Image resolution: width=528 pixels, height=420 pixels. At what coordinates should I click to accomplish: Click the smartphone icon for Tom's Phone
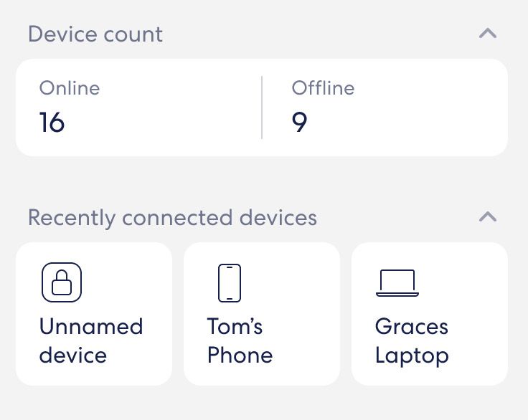pyautogui.click(x=230, y=282)
